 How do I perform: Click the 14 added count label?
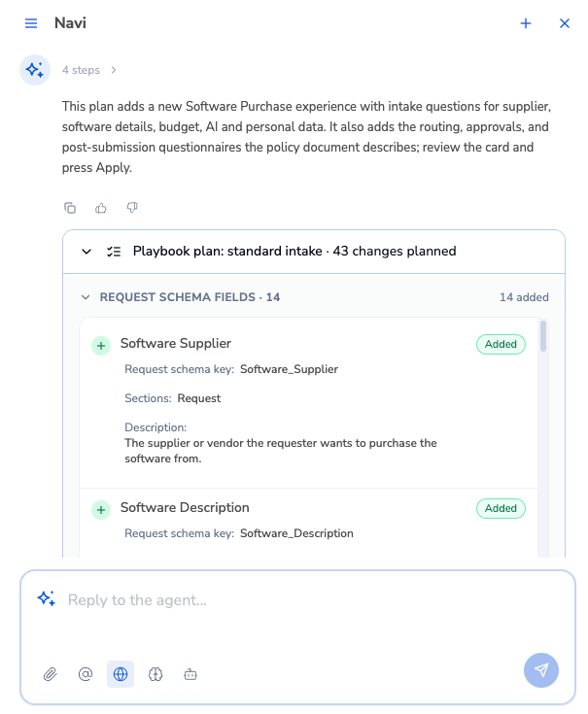pos(524,297)
